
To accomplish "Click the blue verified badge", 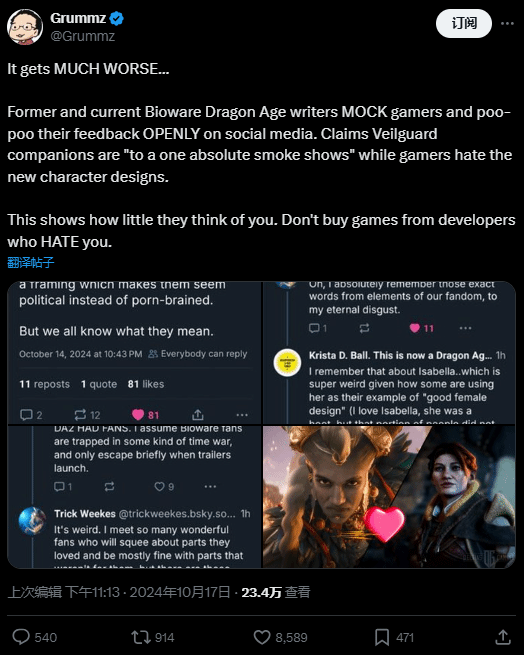I will point(116,18).
